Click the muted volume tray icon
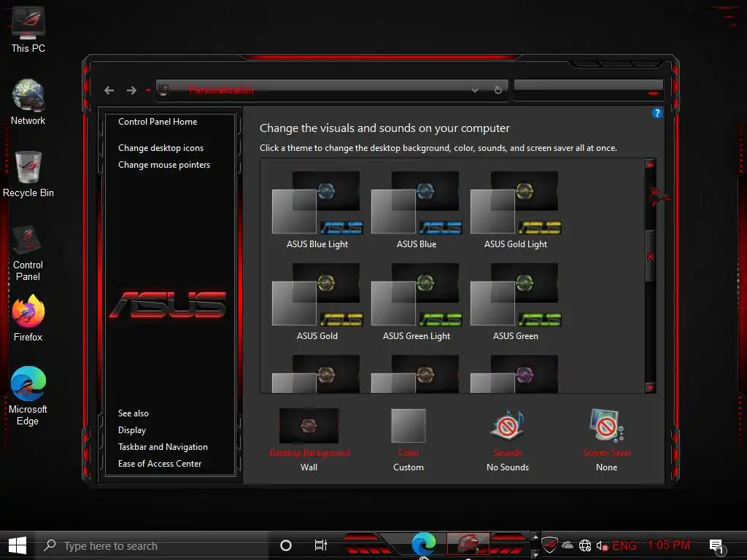Image resolution: width=747 pixels, height=560 pixels. point(602,545)
